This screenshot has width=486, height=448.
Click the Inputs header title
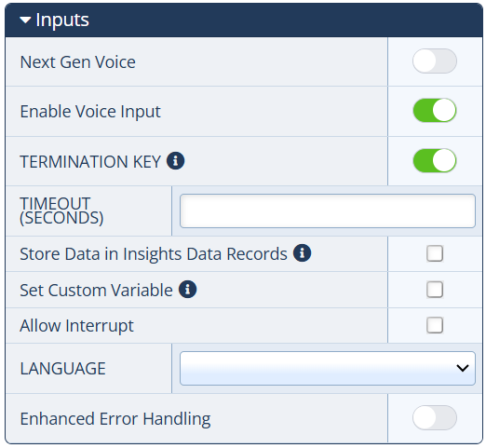tap(62, 20)
